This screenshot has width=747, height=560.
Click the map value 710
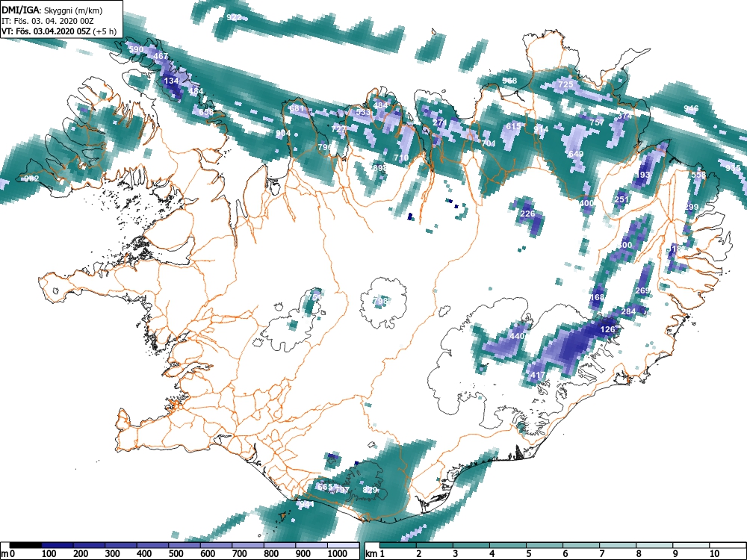click(401, 158)
